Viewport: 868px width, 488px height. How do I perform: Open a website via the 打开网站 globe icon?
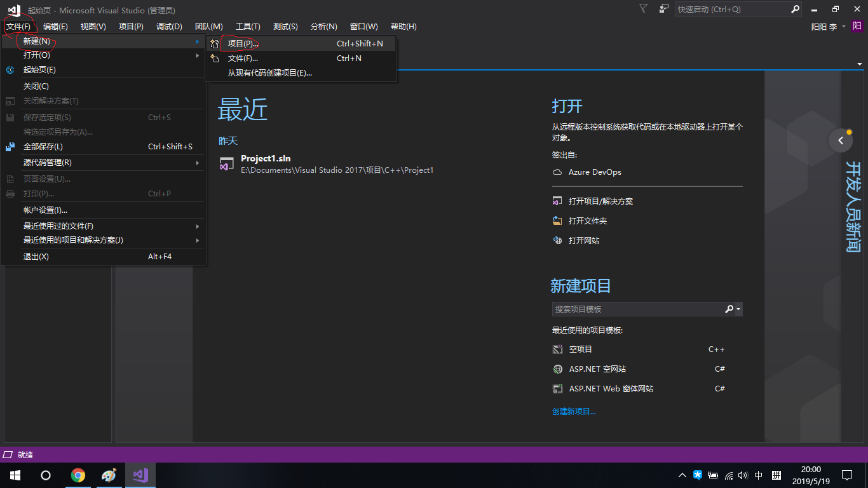point(557,240)
